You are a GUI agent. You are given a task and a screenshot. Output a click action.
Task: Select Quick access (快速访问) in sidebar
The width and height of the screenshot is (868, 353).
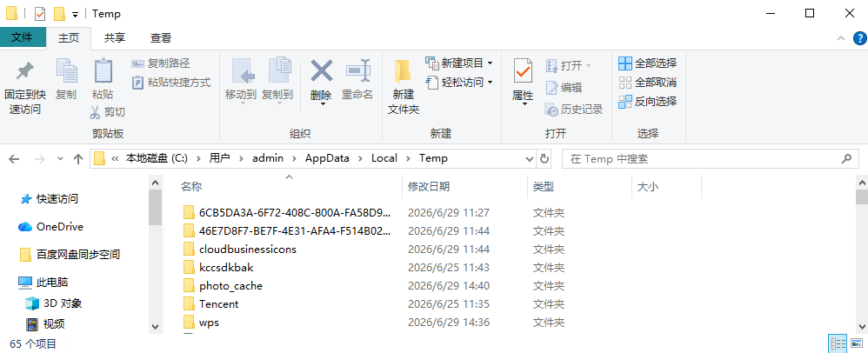(49, 198)
